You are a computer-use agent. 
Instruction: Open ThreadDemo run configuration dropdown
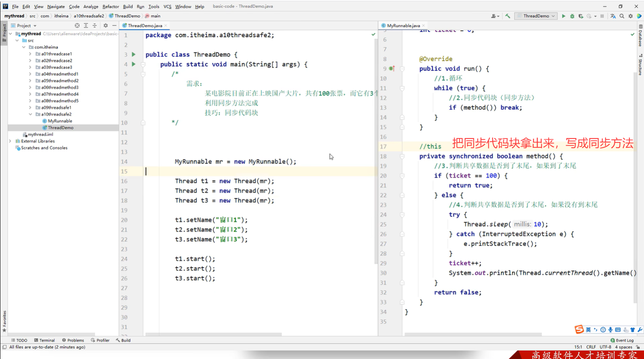536,16
